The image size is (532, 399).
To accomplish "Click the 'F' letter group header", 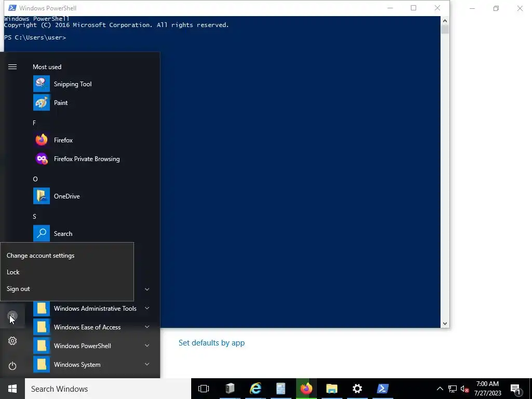I will (x=34, y=123).
